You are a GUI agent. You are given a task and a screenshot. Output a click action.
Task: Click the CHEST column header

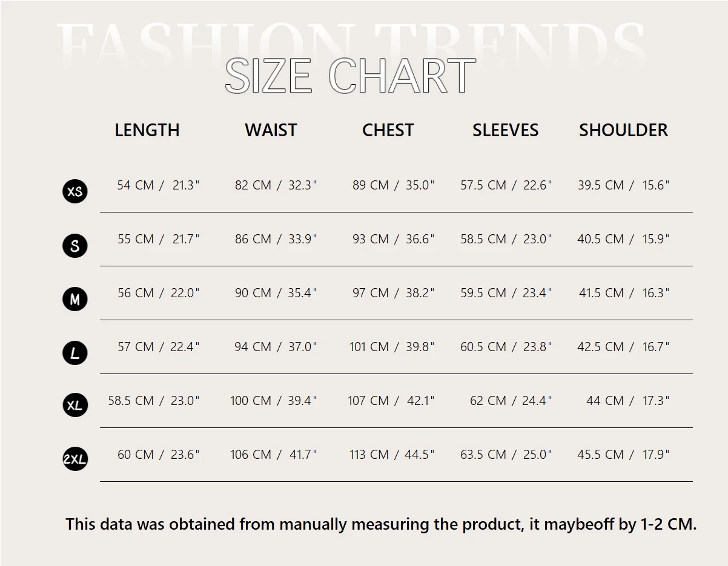[388, 130]
